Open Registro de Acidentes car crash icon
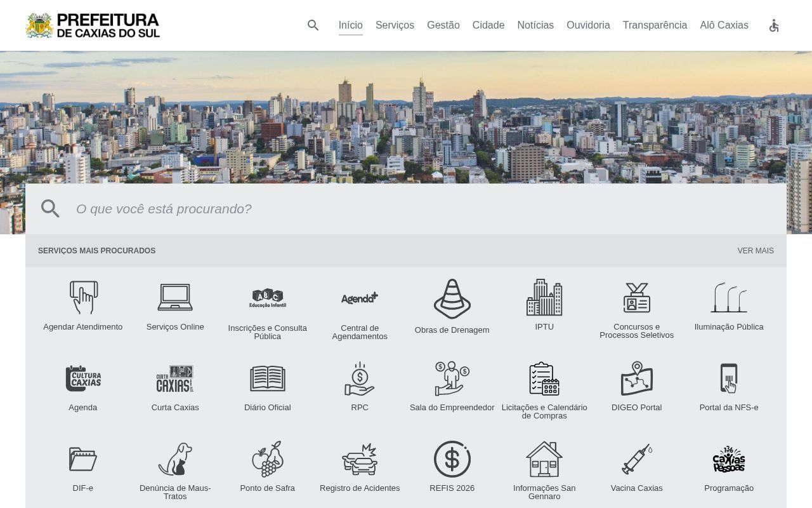 point(360,459)
